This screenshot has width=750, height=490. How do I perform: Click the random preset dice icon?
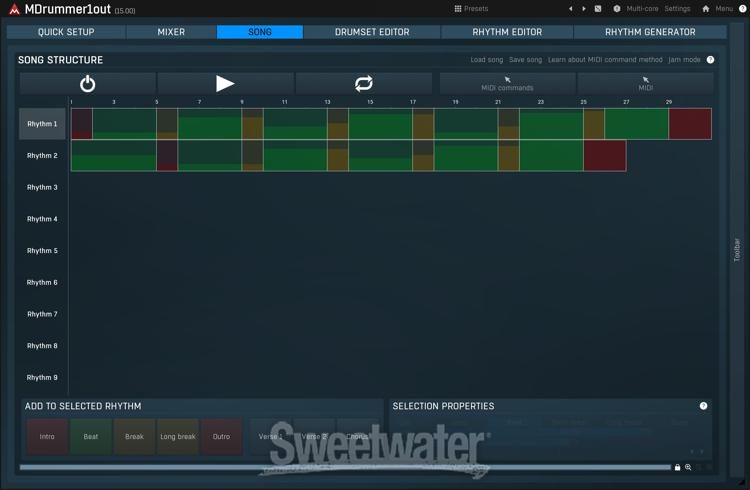click(598, 9)
